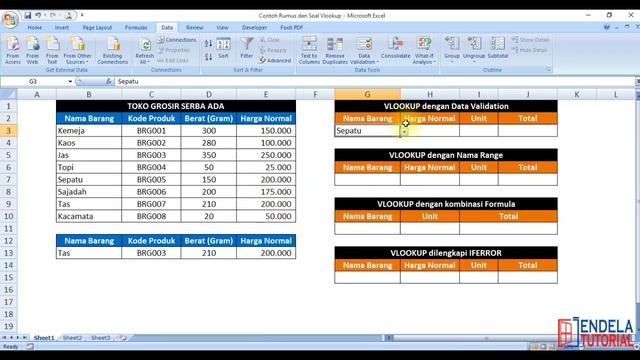Click the Data Validation icon
640x360 pixels.
click(x=364, y=44)
